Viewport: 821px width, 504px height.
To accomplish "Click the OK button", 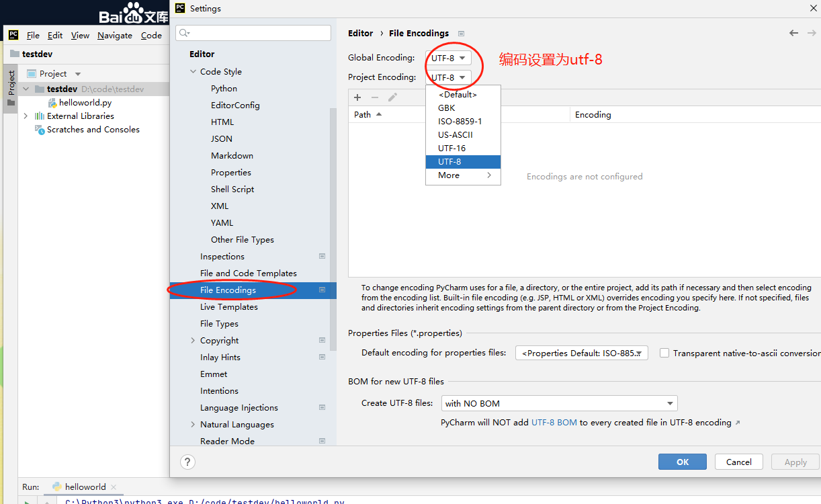I will click(x=683, y=462).
